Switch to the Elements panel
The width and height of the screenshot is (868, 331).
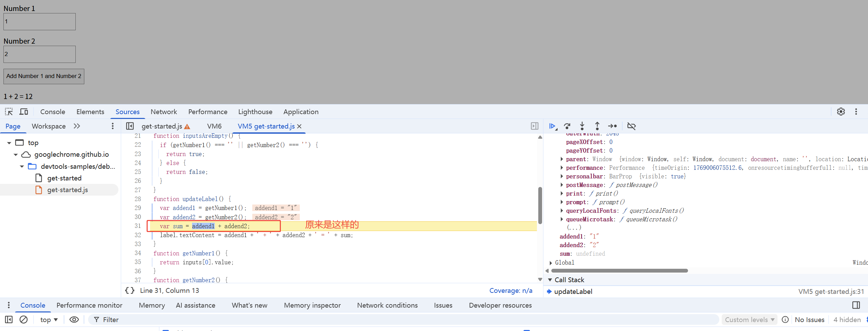pyautogui.click(x=90, y=112)
